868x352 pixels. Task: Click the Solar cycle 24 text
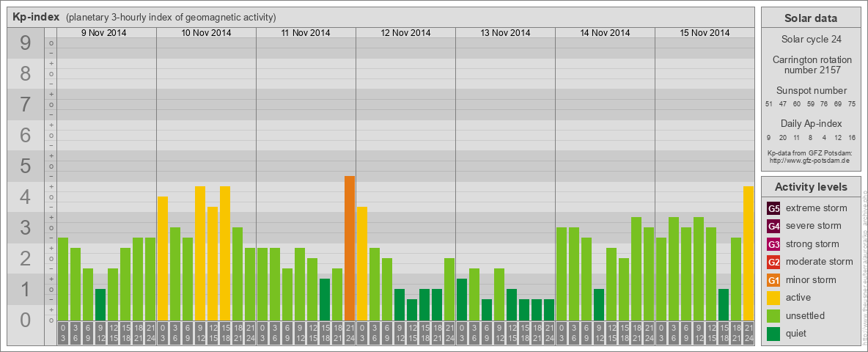pyautogui.click(x=810, y=40)
